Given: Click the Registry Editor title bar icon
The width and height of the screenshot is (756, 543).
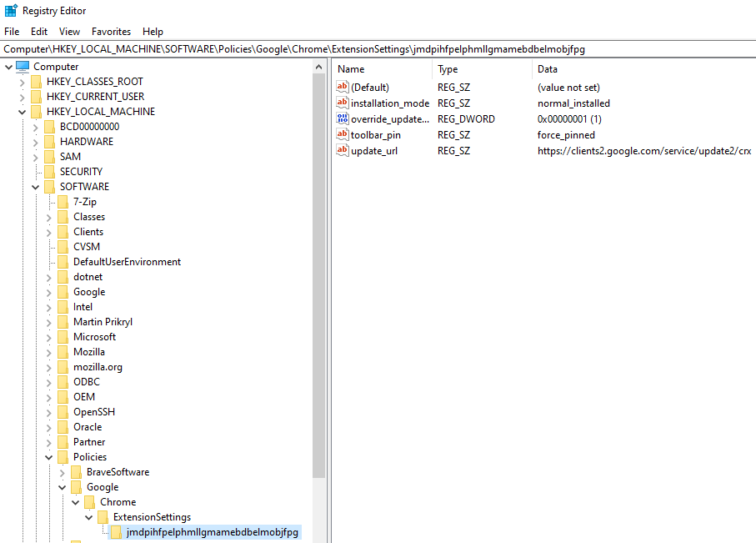Looking at the screenshot, I should pyautogui.click(x=11, y=10).
